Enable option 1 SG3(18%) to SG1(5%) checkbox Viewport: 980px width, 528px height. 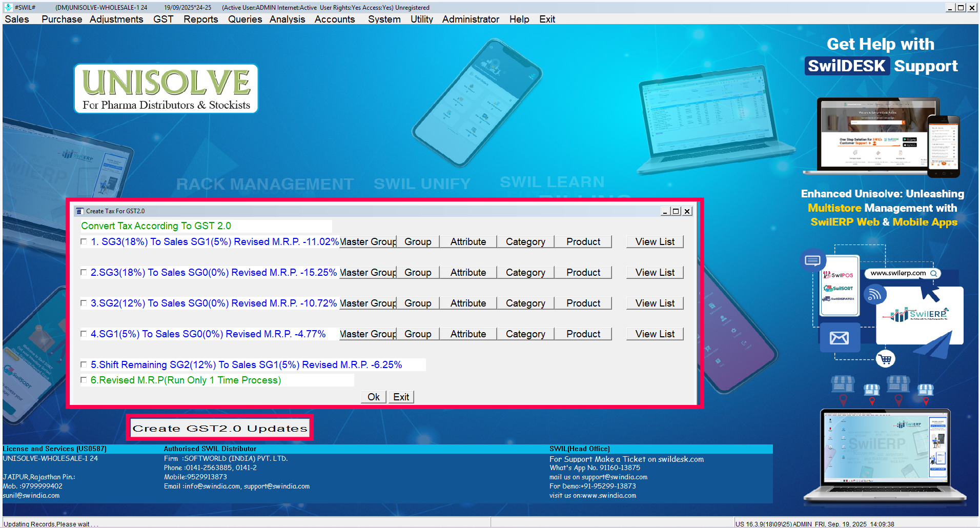coord(84,242)
